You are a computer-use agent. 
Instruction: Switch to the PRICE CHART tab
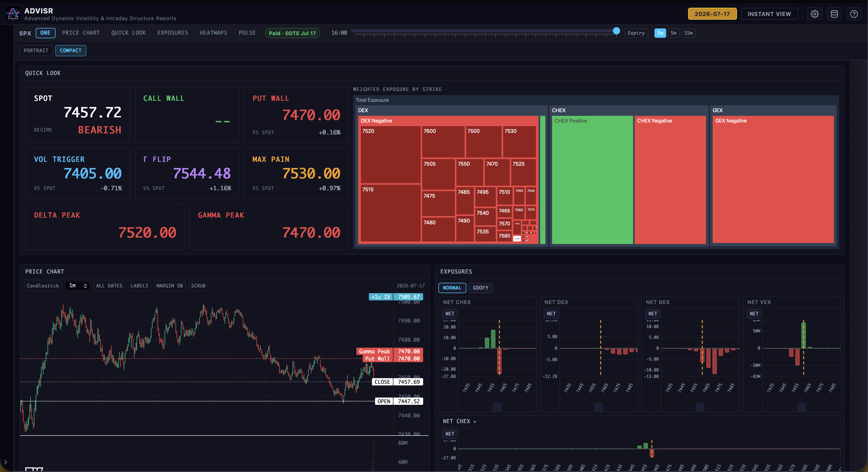click(x=81, y=33)
